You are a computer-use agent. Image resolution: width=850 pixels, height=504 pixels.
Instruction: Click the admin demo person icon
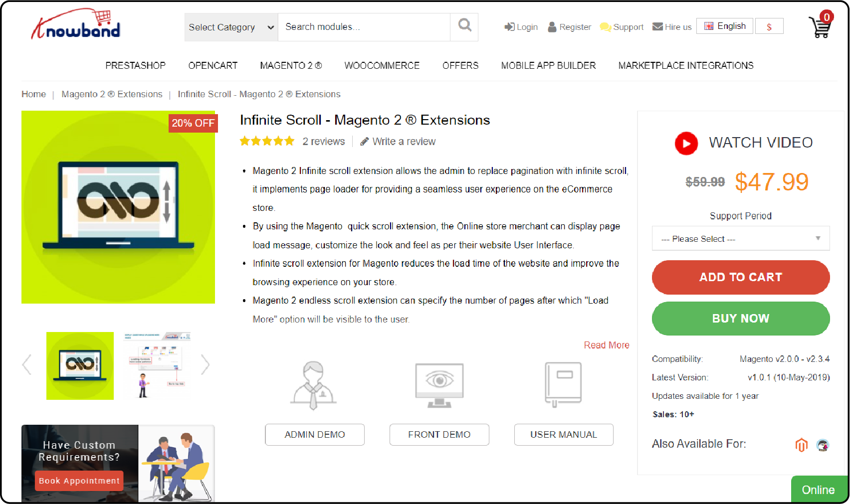pos(313,385)
